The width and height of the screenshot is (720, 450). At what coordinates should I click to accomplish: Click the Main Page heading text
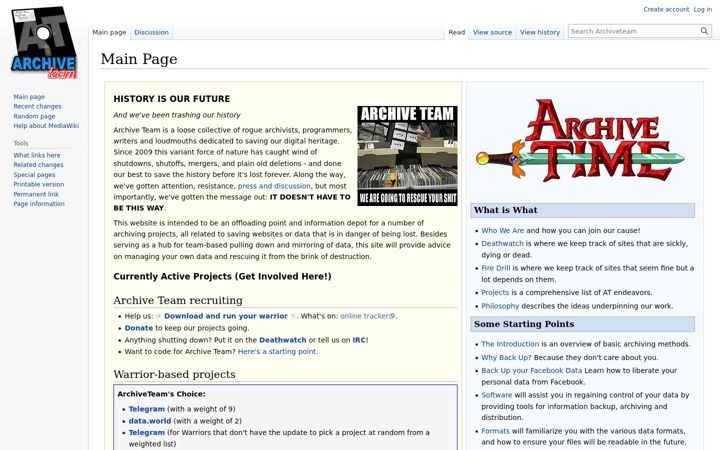[139, 59]
